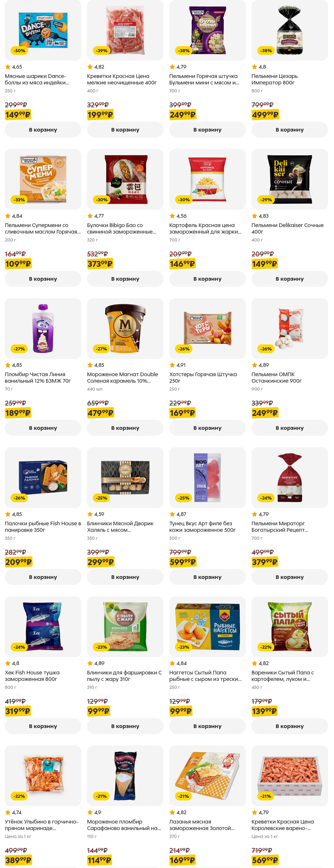Open Блинчики Мясной Дворик Халяль link

point(120,527)
